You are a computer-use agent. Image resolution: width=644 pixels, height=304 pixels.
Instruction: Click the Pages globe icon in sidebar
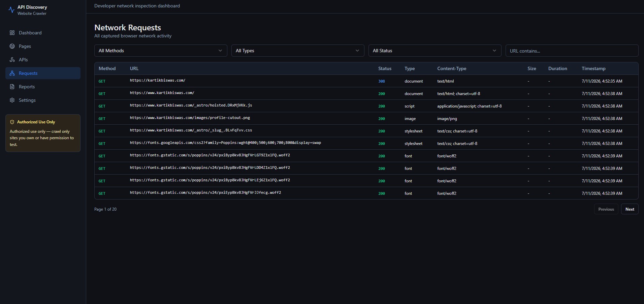(12, 46)
